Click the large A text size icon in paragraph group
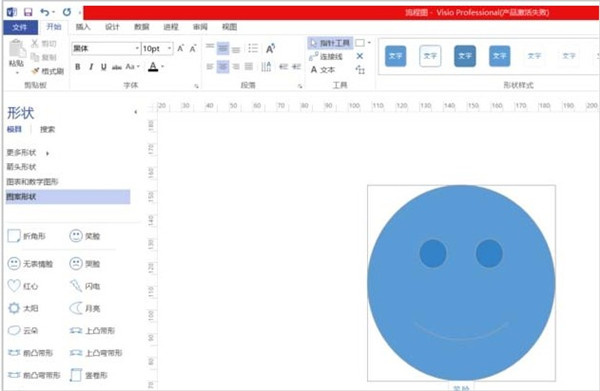 pyautogui.click(x=270, y=49)
